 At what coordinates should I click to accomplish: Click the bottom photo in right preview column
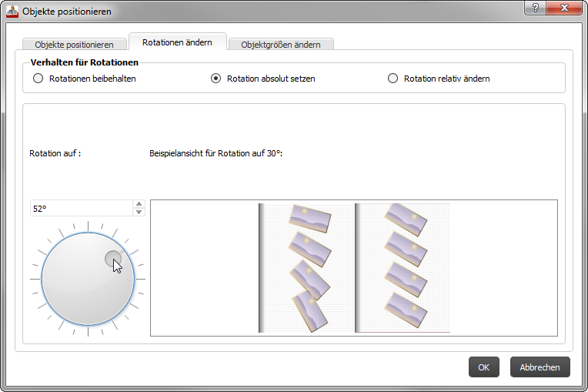point(406,308)
